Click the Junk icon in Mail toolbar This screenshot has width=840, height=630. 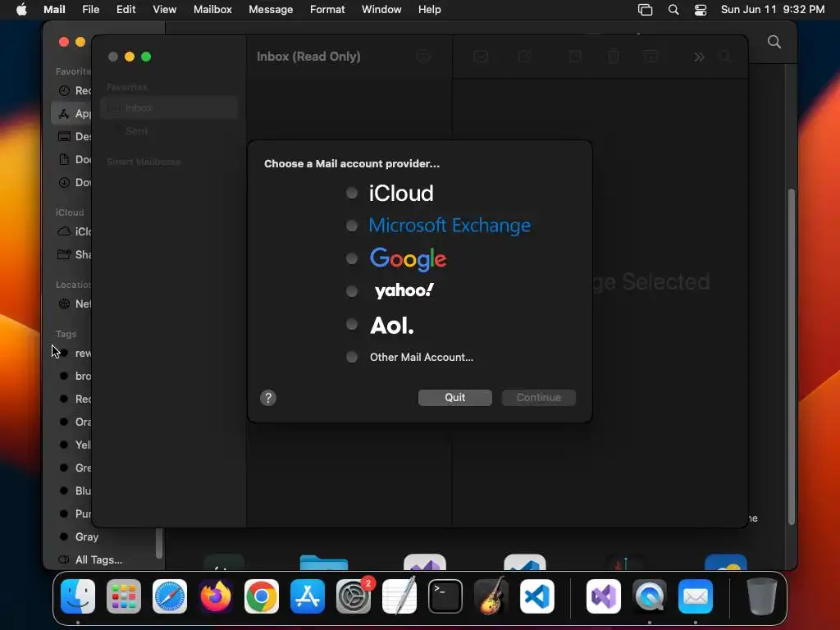651,57
